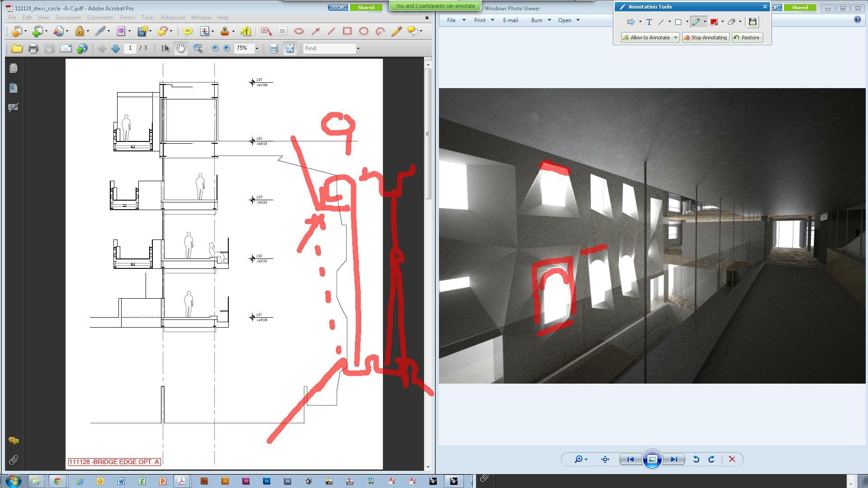The width and height of the screenshot is (868, 488).
Task: Click the Sign pen icon
Action: tap(100, 31)
